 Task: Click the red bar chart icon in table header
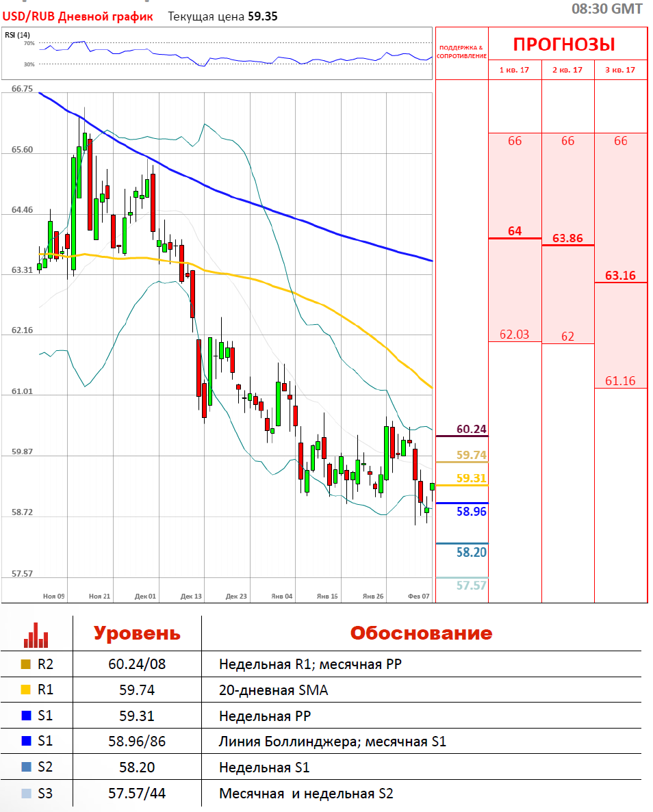point(36,634)
